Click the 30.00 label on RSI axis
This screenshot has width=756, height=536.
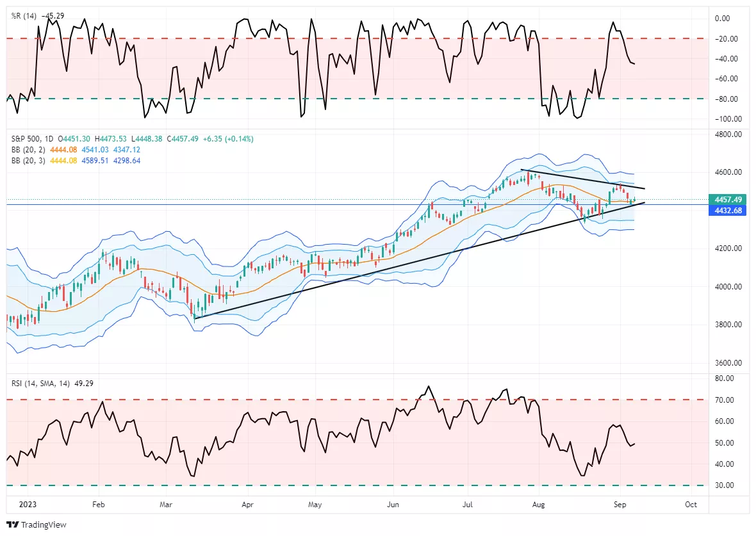[725, 485]
